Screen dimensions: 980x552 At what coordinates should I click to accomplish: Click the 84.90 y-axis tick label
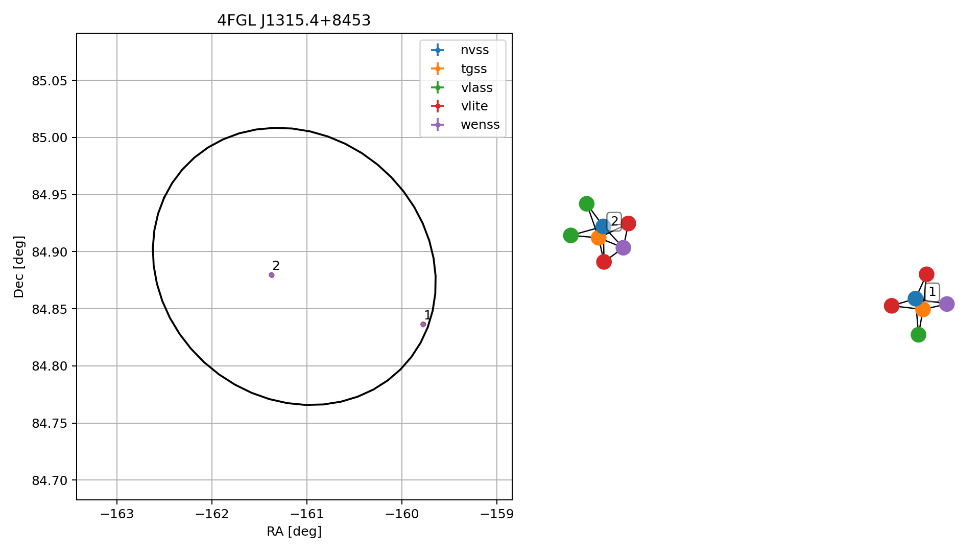50,252
